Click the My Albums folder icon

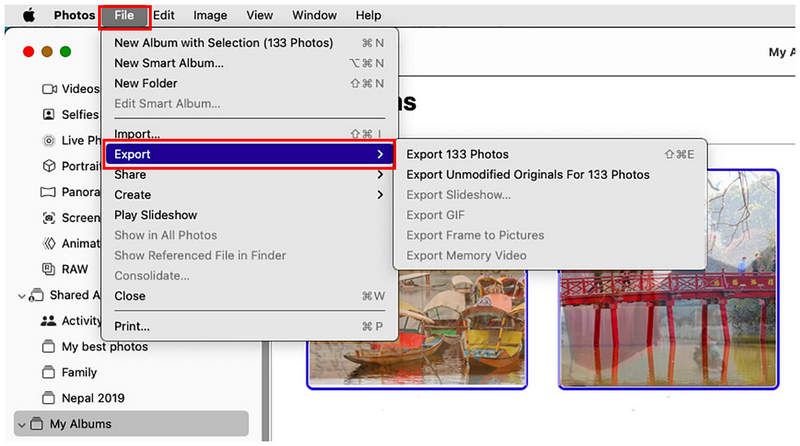click(x=36, y=424)
